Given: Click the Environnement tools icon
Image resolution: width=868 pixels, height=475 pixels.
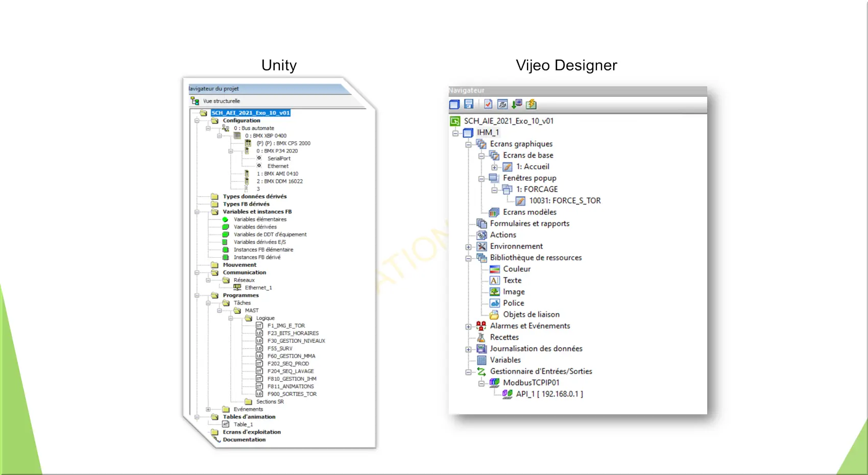Looking at the screenshot, I should point(481,246).
